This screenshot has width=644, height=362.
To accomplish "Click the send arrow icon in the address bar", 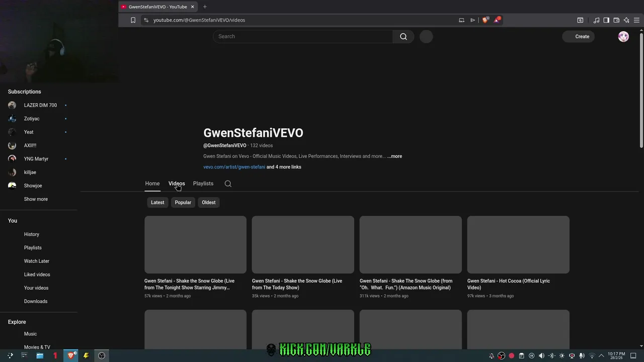I will click(x=473, y=20).
